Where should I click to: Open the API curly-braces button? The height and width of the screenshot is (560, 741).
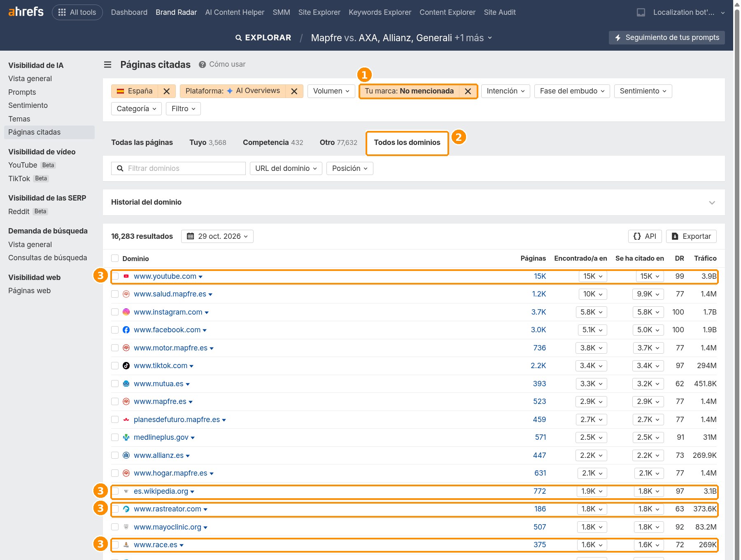point(645,236)
